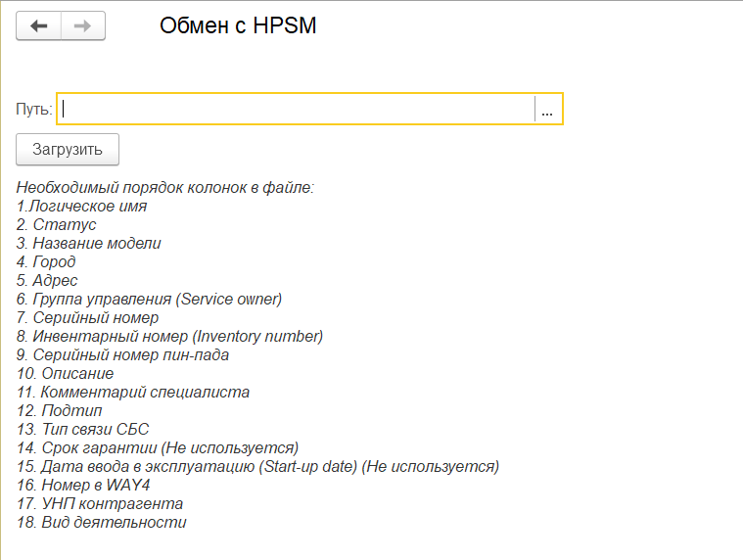Click the Тип связи СБС line
The image size is (743, 560).
[x=83, y=429]
